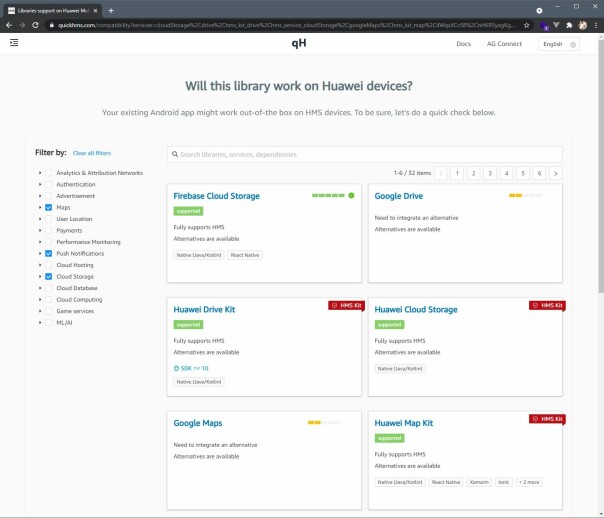Uncheck the Push Notifications filter

coord(49,253)
